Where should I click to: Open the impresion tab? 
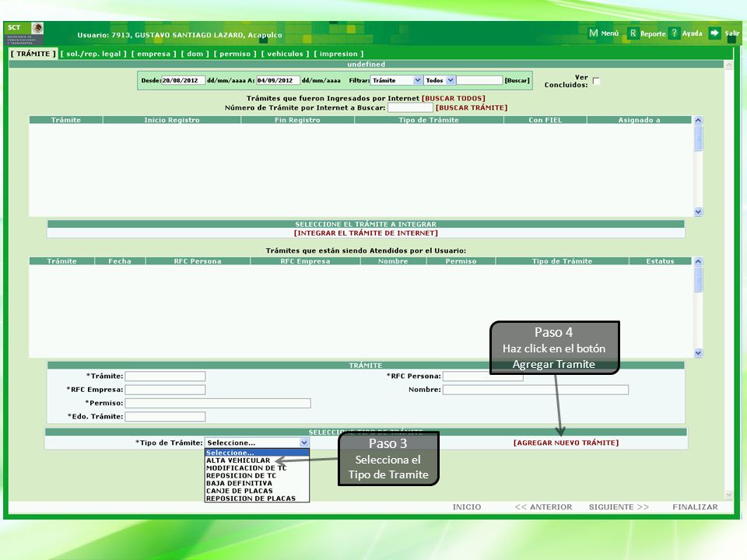tap(338, 54)
